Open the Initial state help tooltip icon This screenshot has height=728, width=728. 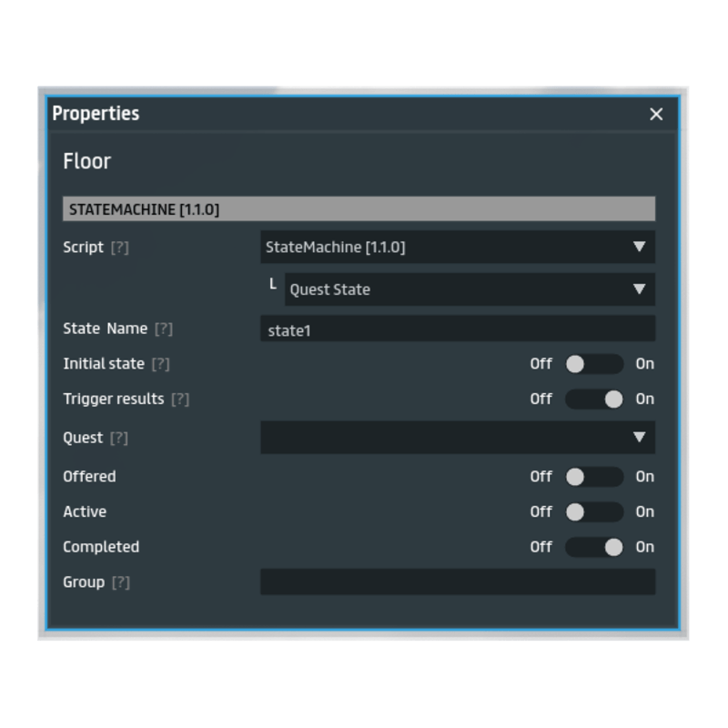160,364
